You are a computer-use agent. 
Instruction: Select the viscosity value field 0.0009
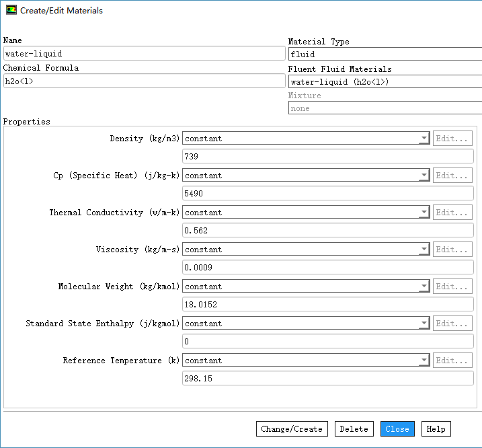327,268
